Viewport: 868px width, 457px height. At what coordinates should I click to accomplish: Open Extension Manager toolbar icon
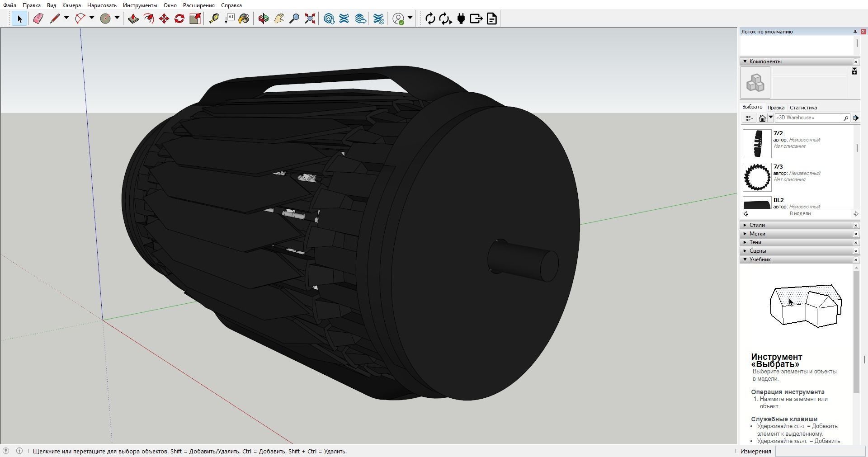click(x=379, y=19)
